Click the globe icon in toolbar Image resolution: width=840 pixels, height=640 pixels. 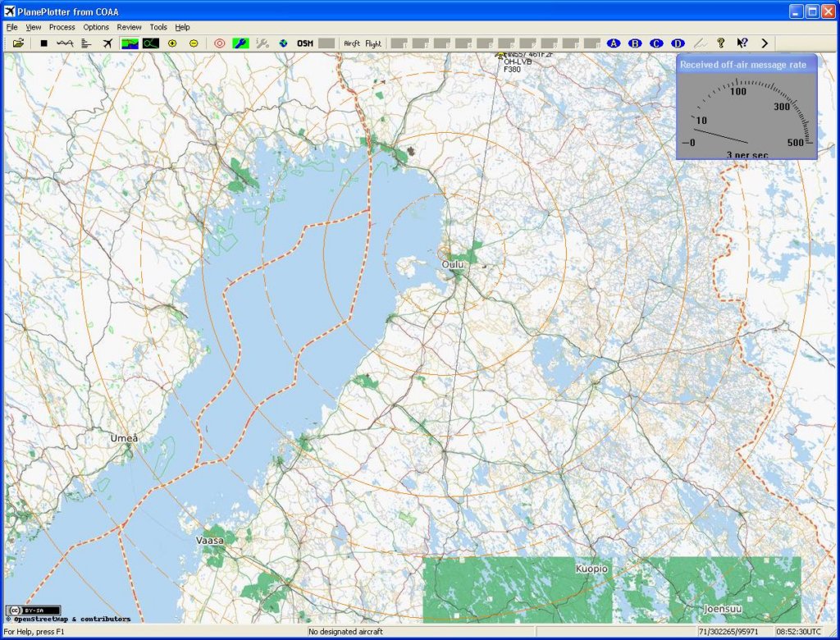click(283, 43)
